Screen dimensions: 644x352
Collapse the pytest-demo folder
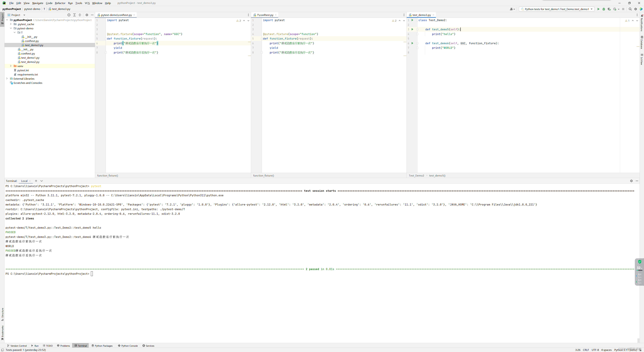11,28
